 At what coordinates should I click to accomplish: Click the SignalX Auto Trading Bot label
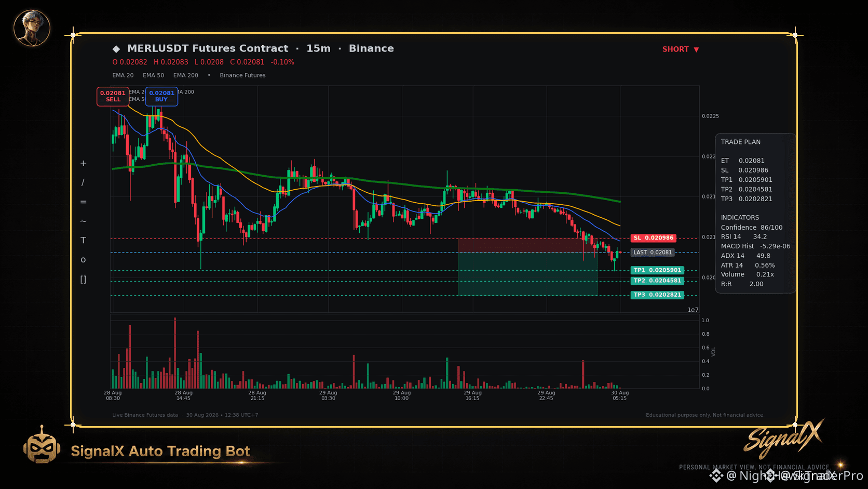pos(160,451)
